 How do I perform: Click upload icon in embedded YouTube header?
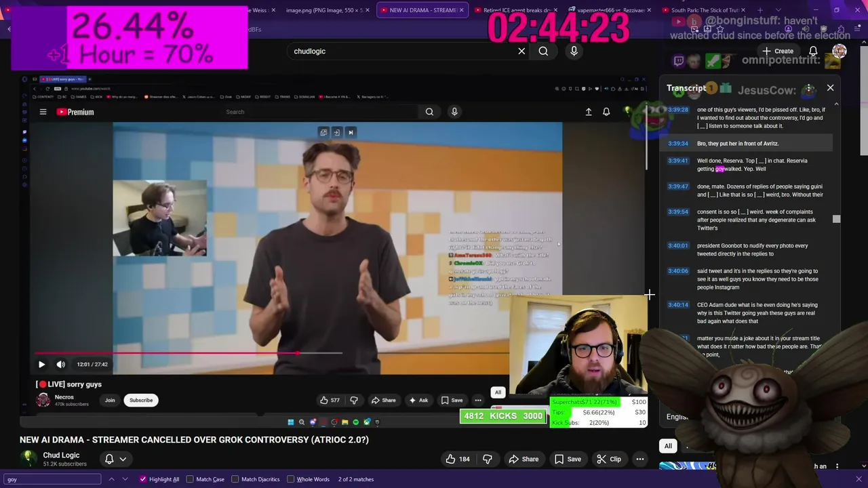coord(589,112)
